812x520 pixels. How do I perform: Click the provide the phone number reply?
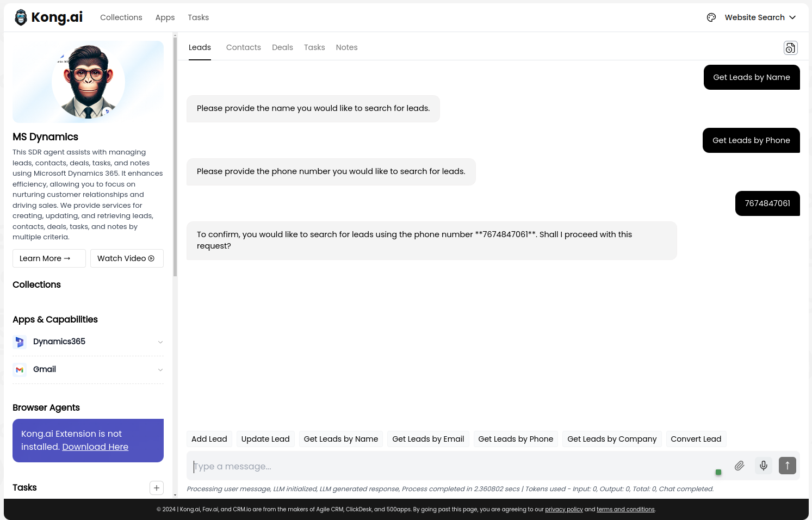(331, 172)
